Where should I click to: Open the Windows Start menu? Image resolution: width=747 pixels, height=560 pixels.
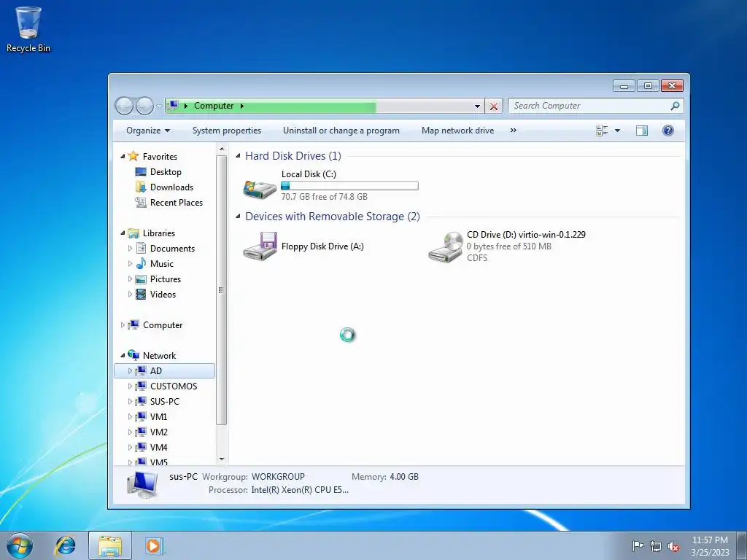point(20,545)
